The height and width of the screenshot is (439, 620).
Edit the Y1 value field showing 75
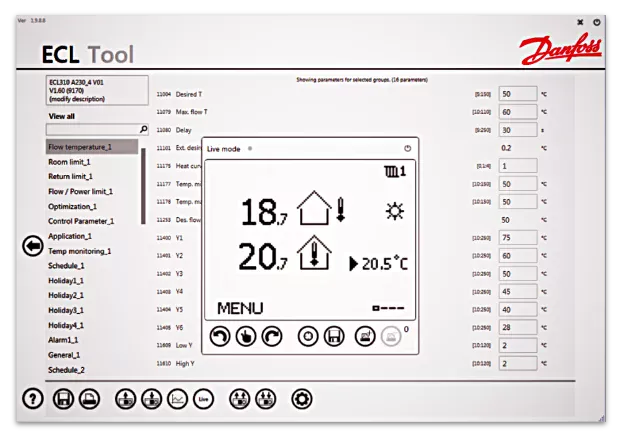coord(518,238)
